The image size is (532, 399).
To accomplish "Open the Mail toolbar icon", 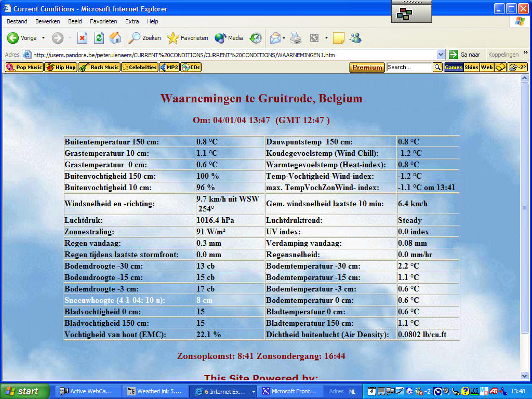I will [x=275, y=38].
